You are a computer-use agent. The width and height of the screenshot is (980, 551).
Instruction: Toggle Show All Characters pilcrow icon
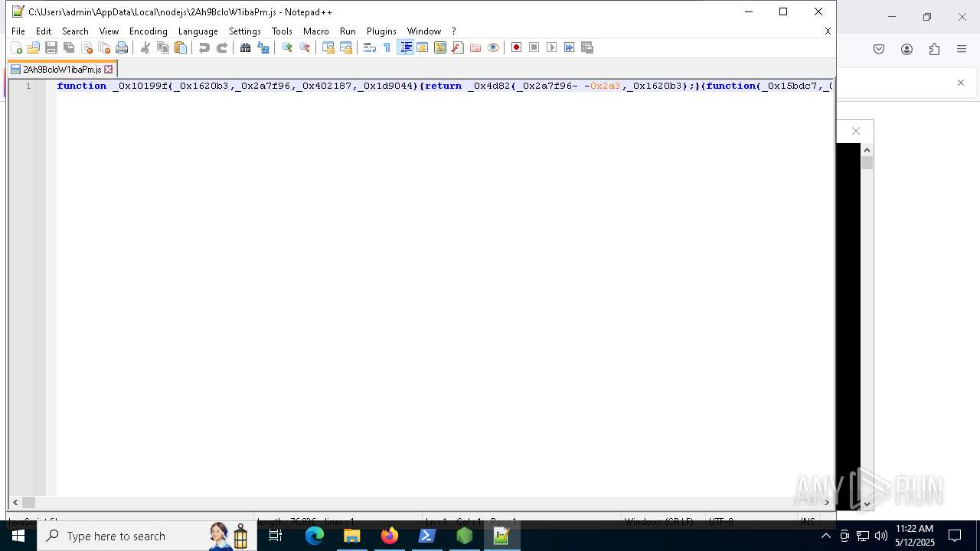(387, 47)
